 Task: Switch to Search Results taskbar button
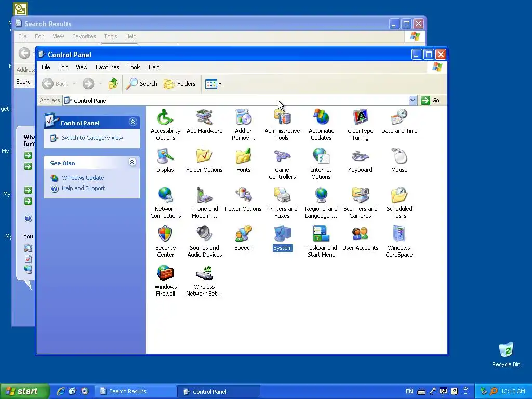coord(136,392)
